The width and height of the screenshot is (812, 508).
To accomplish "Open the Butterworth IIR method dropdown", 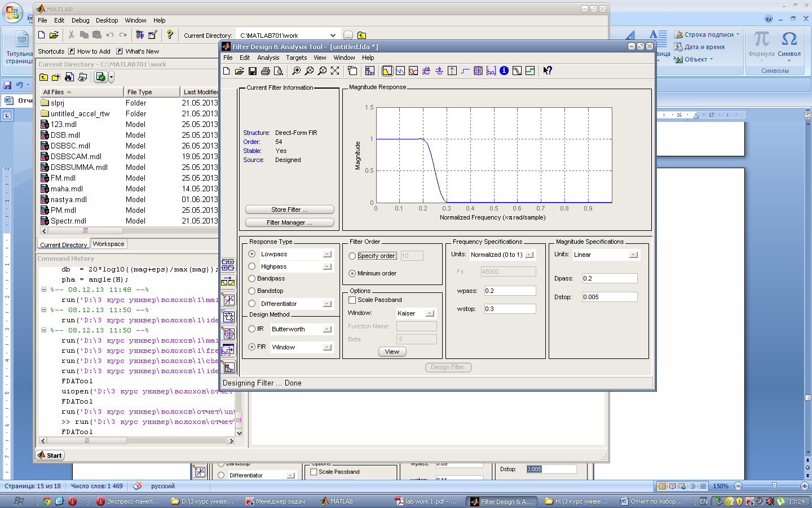I will [x=327, y=329].
